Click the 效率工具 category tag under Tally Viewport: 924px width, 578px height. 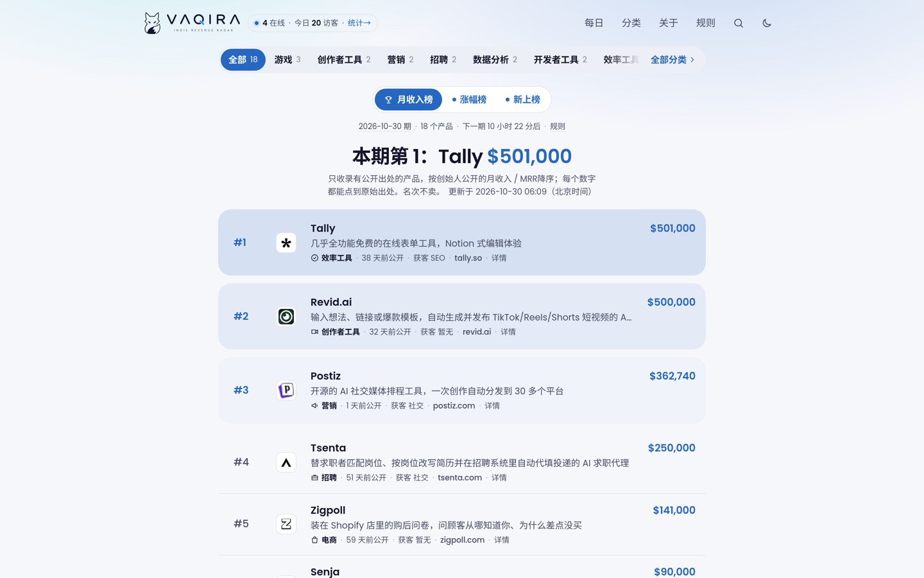point(332,258)
